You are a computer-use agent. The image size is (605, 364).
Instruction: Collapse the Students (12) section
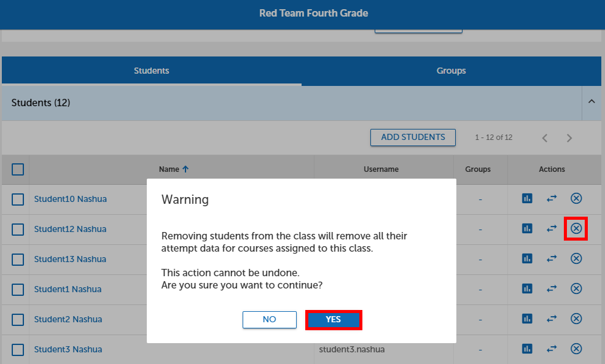click(x=591, y=102)
